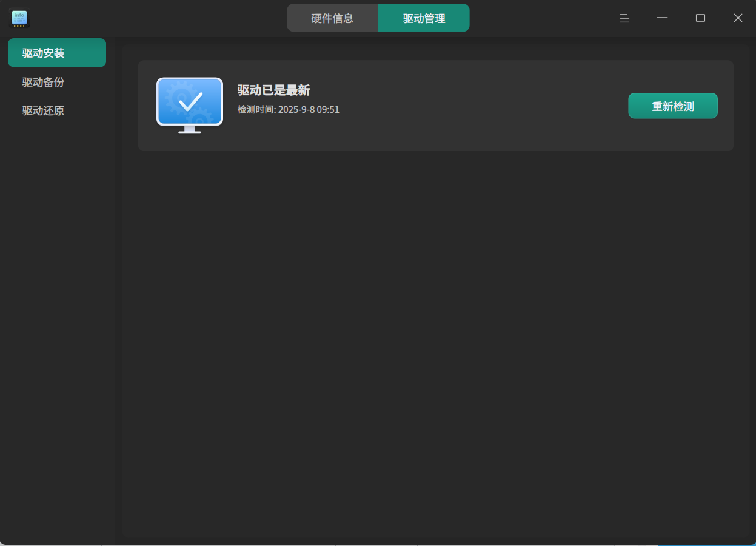Click the device manager app icon
The width and height of the screenshot is (756, 546).
click(19, 18)
